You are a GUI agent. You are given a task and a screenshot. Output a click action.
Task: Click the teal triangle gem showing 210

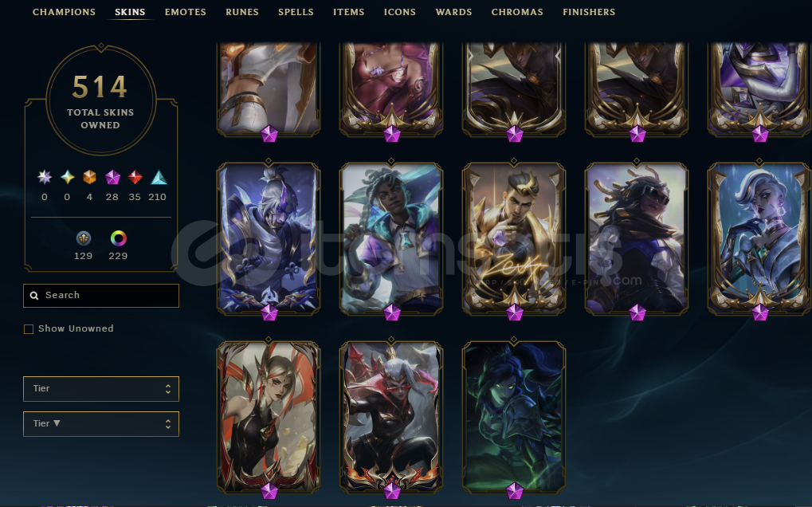click(x=159, y=178)
